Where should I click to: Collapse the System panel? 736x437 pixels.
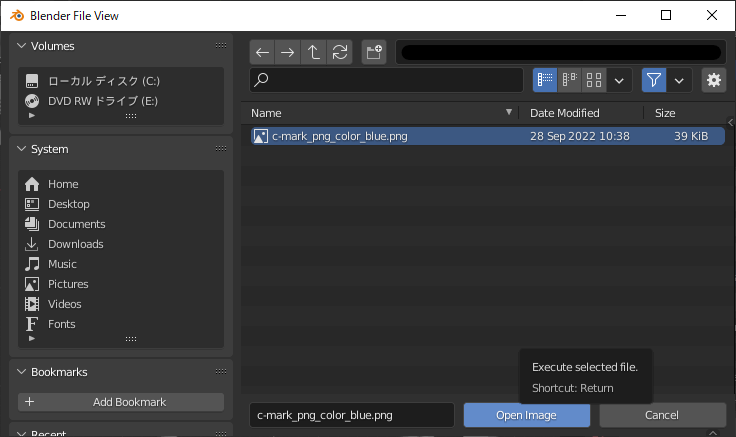(22, 149)
